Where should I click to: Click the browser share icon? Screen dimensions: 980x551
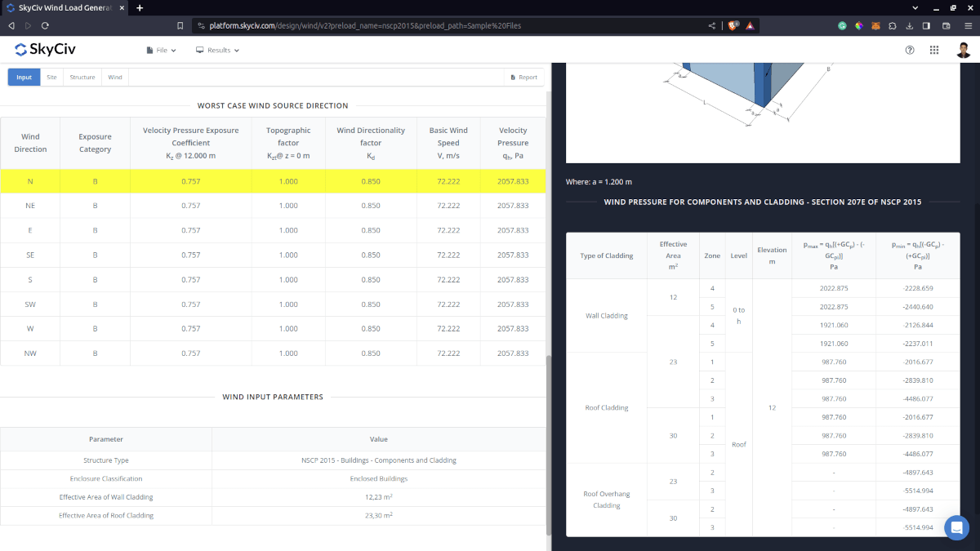point(711,25)
